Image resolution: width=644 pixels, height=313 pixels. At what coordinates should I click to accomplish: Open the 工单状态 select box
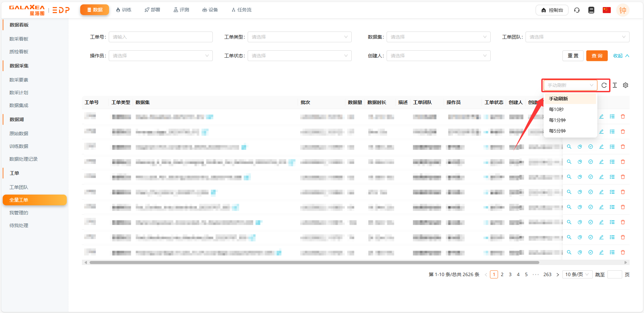click(299, 56)
